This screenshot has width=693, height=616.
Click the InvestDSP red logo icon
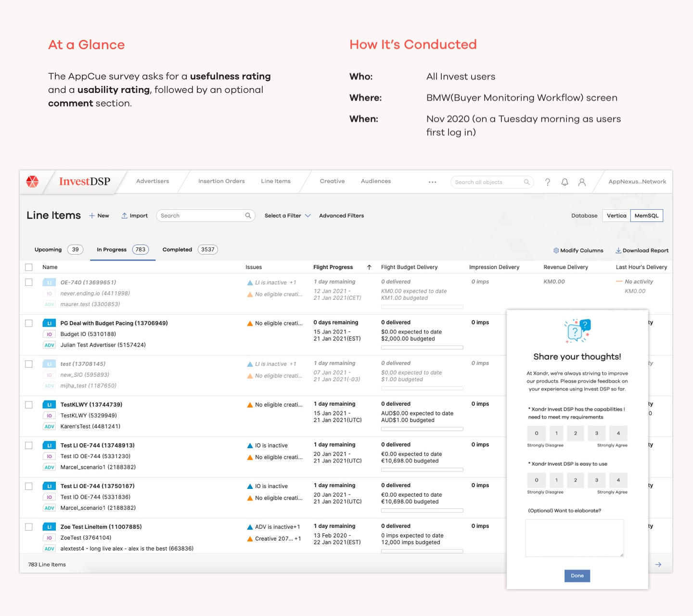click(x=32, y=181)
